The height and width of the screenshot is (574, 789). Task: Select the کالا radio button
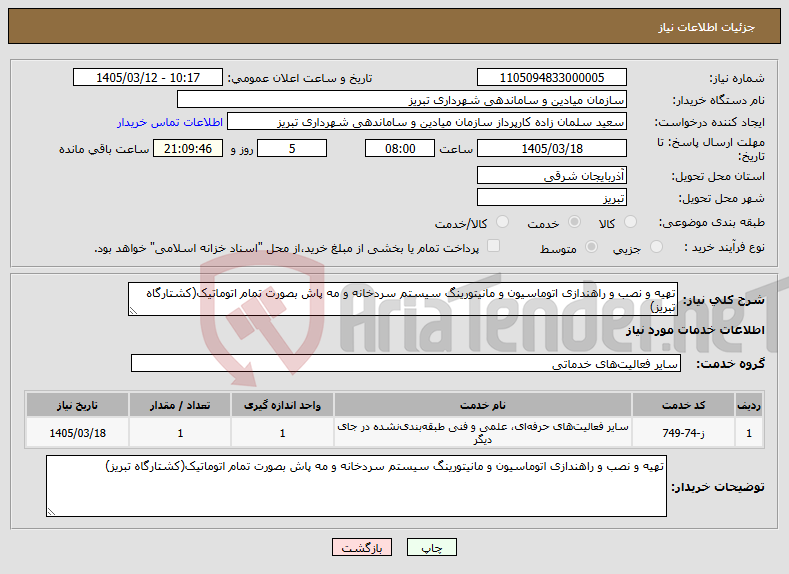tap(630, 222)
